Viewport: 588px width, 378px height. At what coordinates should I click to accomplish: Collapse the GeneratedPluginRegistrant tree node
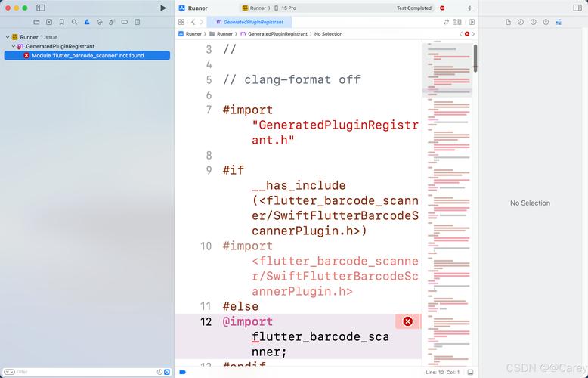pyautogui.click(x=13, y=46)
